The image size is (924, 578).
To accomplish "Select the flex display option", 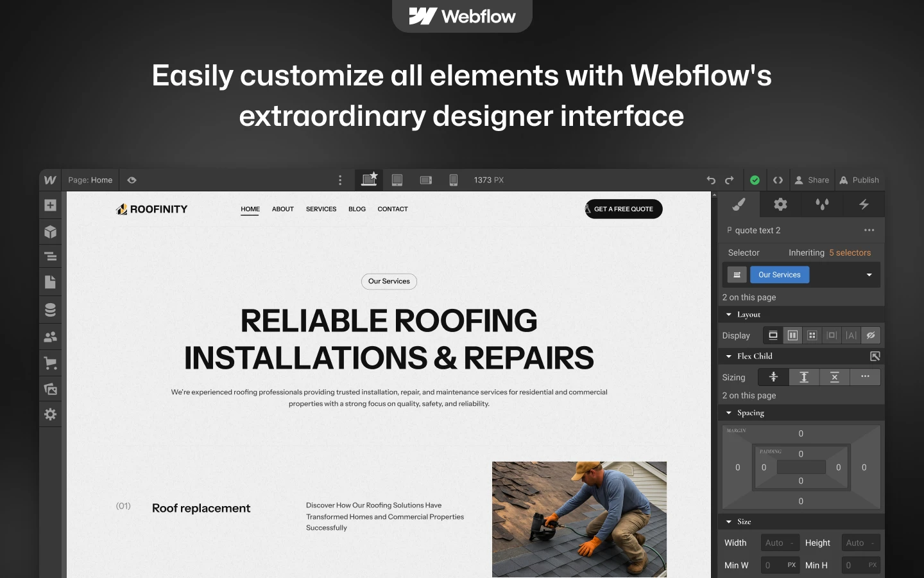I will pyautogui.click(x=792, y=335).
